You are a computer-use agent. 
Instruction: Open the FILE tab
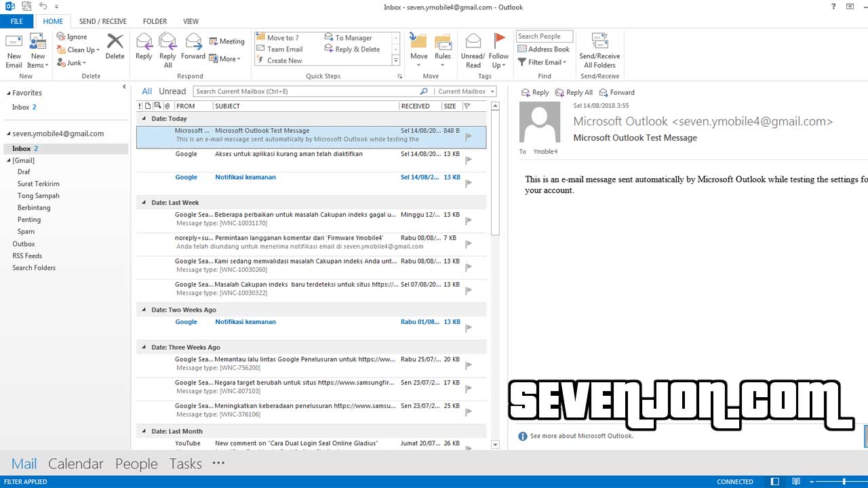pos(17,21)
